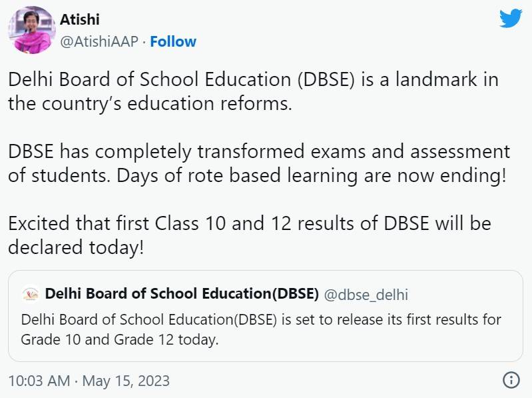Follow the Atishi account
This screenshot has width=532, height=398.
click(x=173, y=41)
